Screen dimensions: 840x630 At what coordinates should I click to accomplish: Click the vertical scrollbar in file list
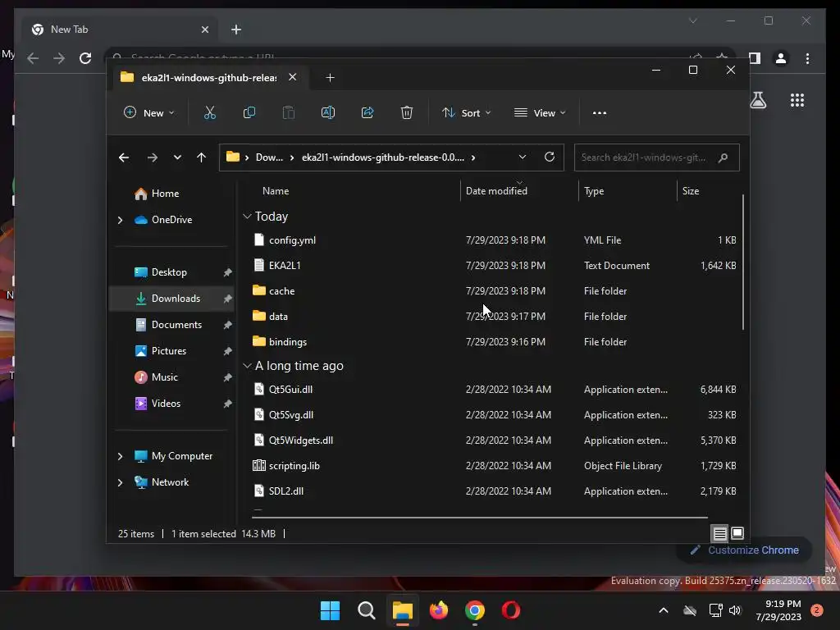click(x=742, y=262)
